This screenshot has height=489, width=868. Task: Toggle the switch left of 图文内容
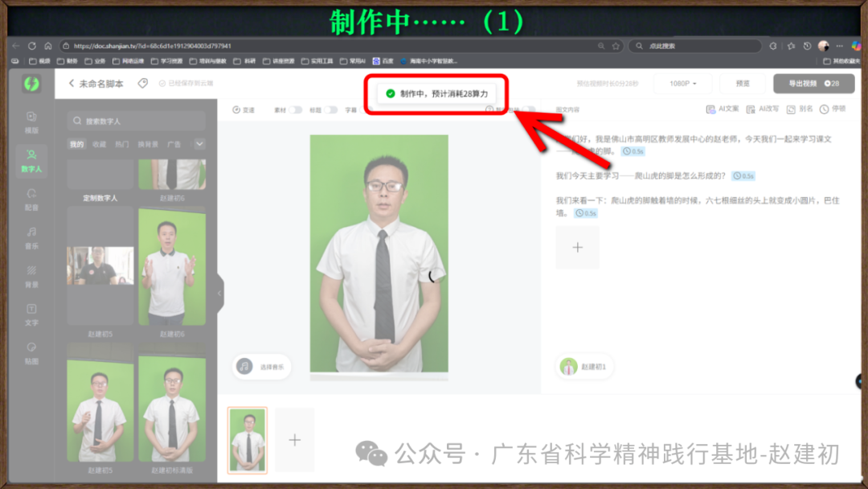pos(531,110)
